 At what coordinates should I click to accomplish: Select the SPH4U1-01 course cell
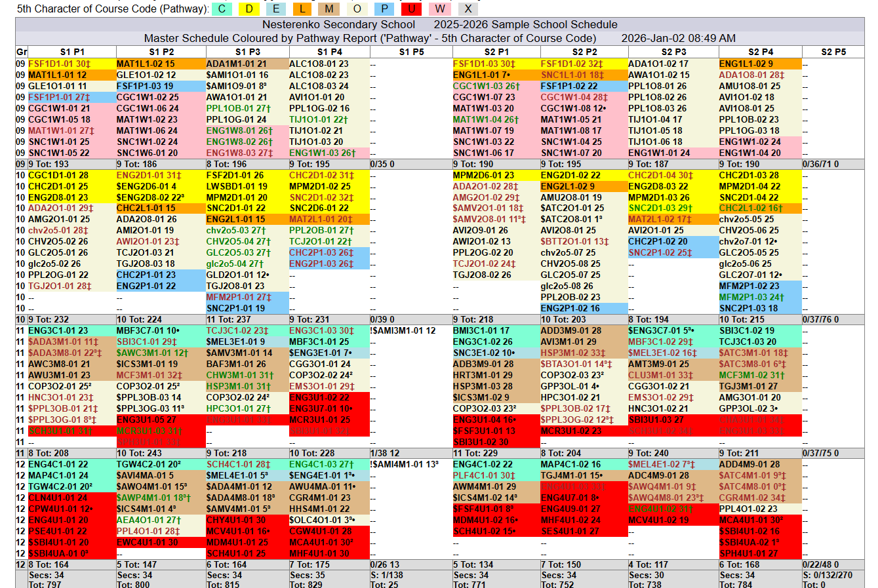[x=748, y=553]
